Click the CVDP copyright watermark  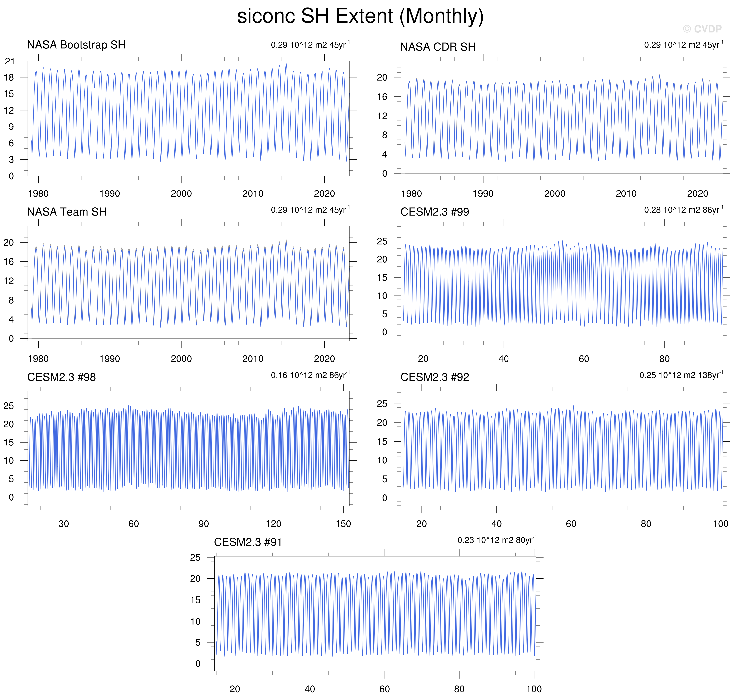(702, 29)
